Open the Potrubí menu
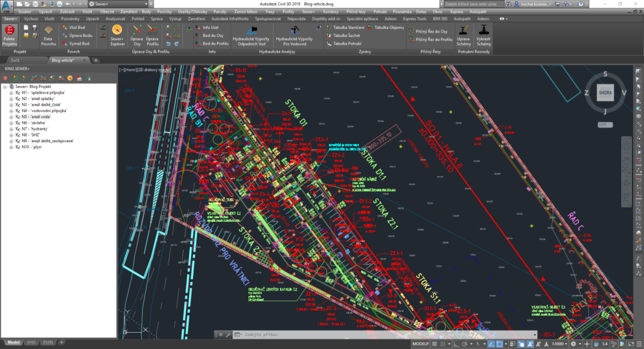Viewport: 644px width, 349px height. [380, 11]
